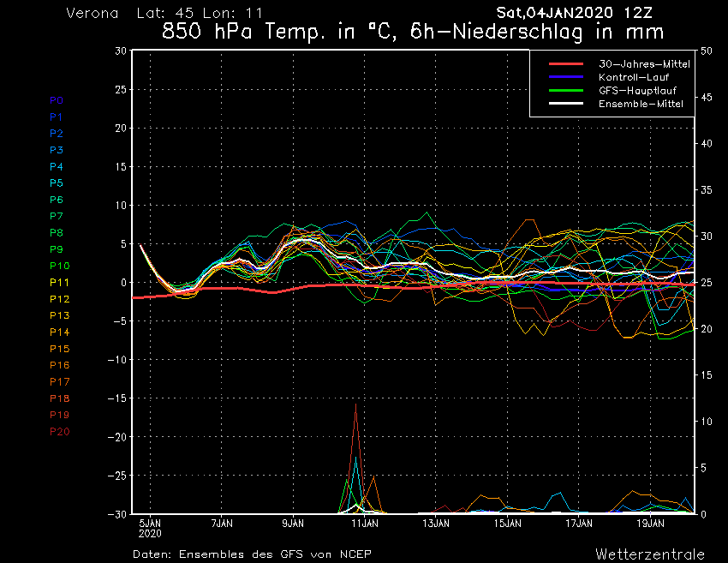Click the P10 ensemble label

coord(59,266)
